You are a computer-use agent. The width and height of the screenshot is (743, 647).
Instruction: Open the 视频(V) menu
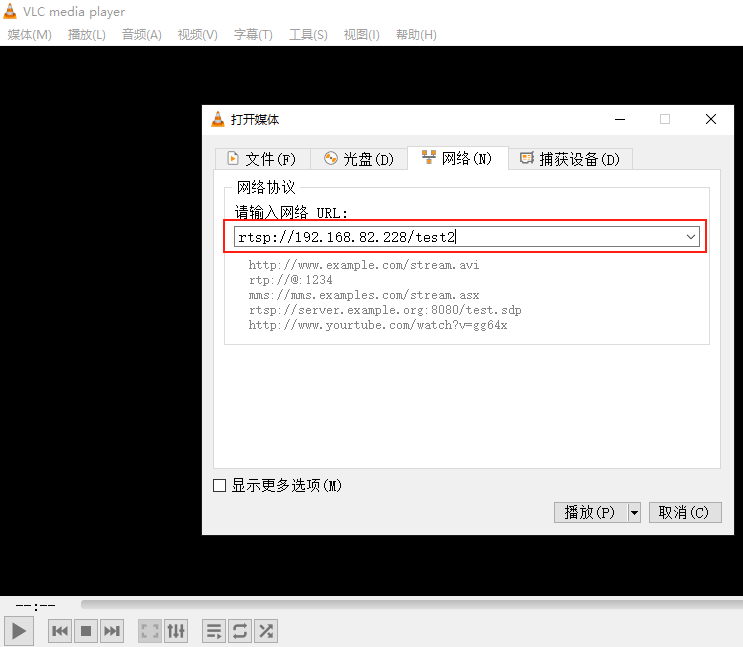198,35
